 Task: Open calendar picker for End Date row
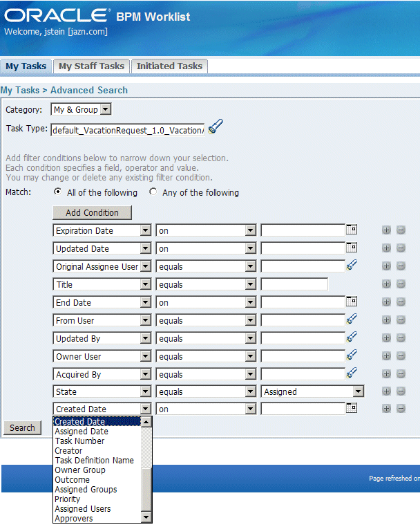coord(352,302)
